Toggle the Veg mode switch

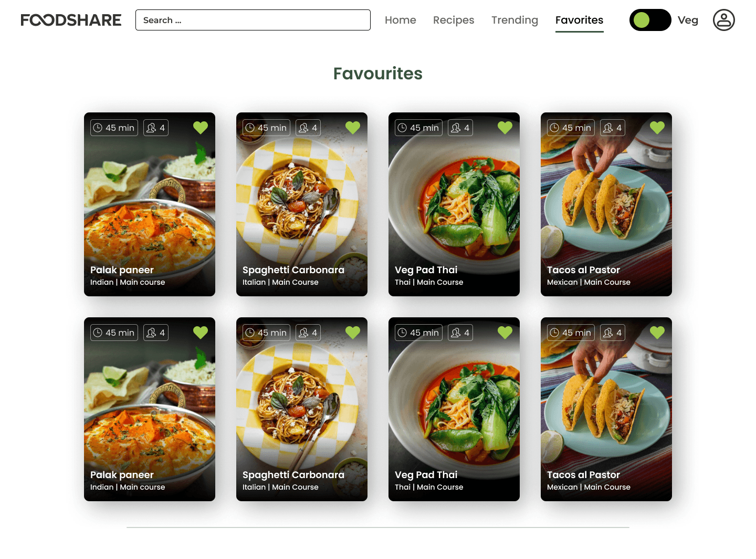(650, 20)
